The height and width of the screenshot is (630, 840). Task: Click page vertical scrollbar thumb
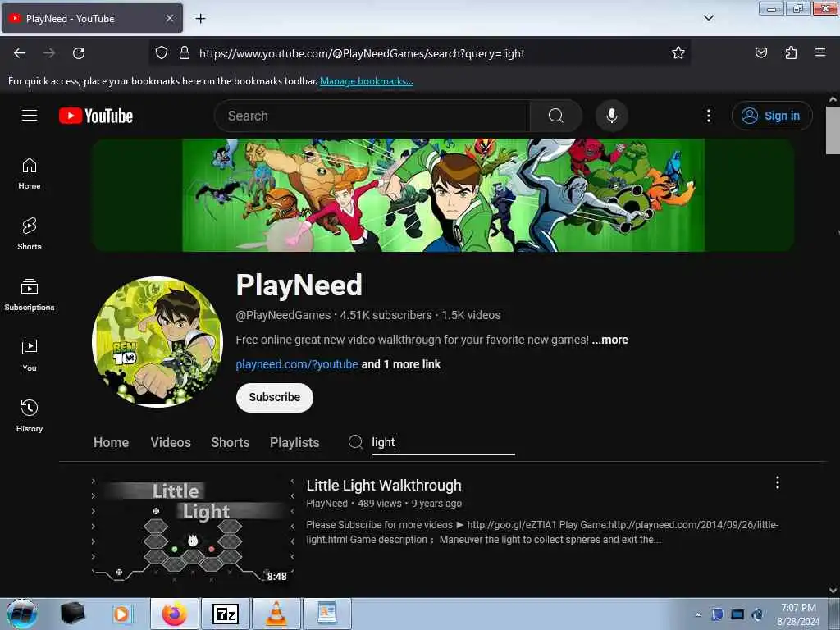[833, 130]
